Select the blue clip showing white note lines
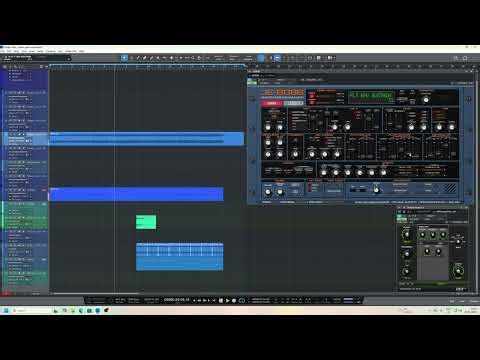Screen dimensions: 480x360 180,257
